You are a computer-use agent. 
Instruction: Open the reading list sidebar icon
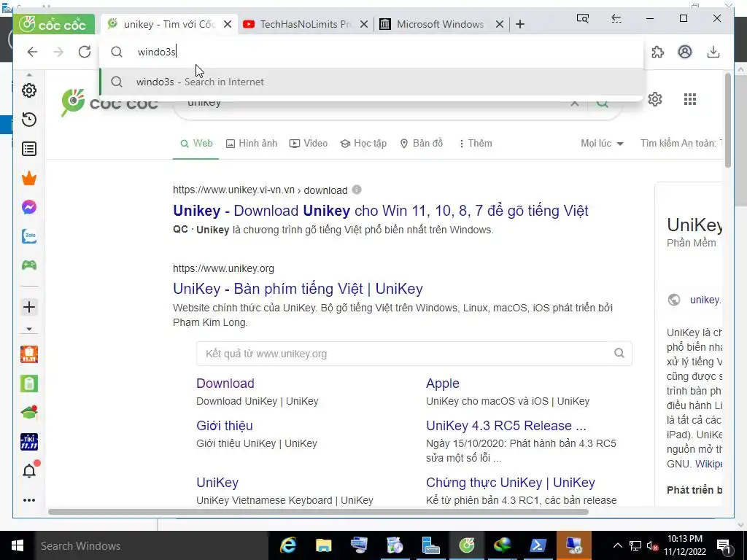(29, 149)
